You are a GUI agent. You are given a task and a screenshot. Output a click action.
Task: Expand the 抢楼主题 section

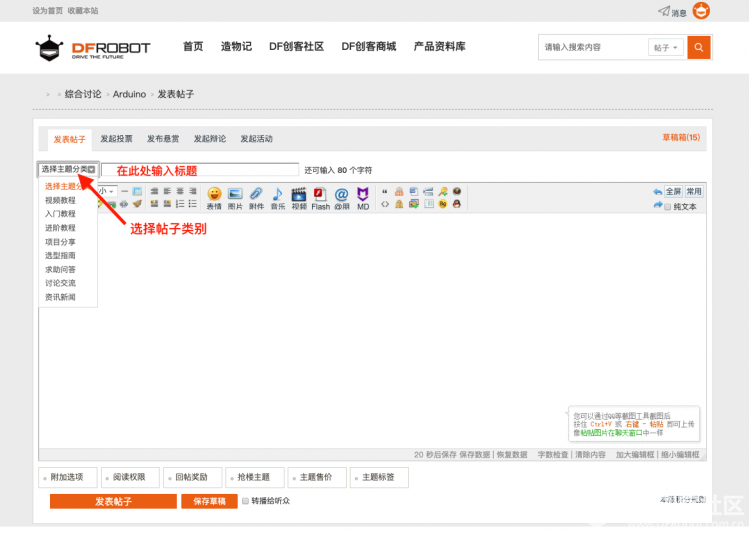coord(255,477)
